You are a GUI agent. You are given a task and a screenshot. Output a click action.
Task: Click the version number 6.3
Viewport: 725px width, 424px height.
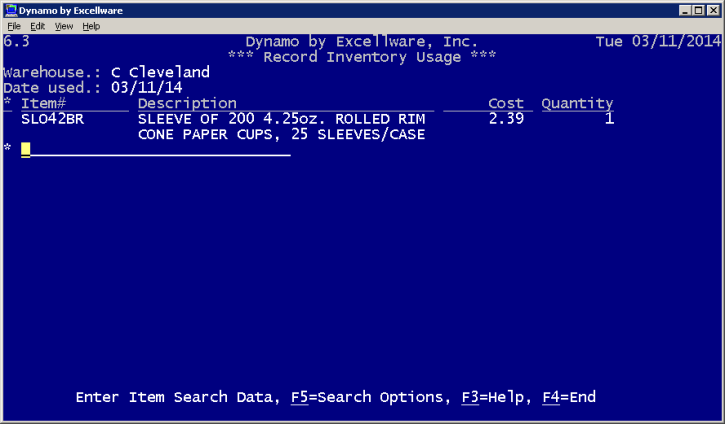(x=16, y=41)
